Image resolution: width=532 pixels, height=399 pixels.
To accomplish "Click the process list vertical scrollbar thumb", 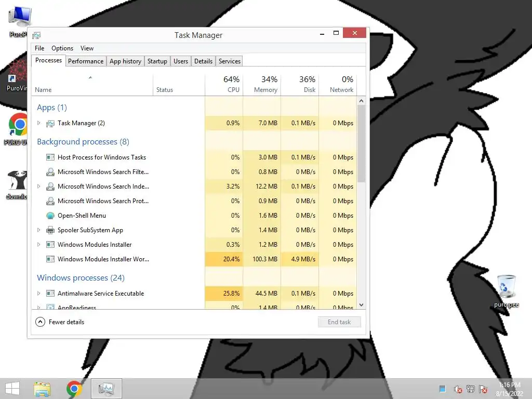I will (362, 143).
